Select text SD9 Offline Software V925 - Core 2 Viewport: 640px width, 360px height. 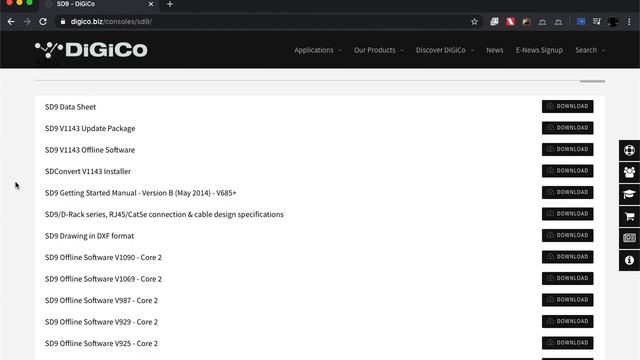point(101,344)
